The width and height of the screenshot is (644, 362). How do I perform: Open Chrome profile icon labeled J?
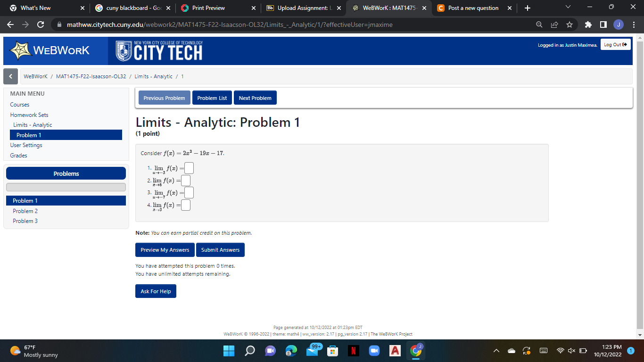(x=618, y=25)
